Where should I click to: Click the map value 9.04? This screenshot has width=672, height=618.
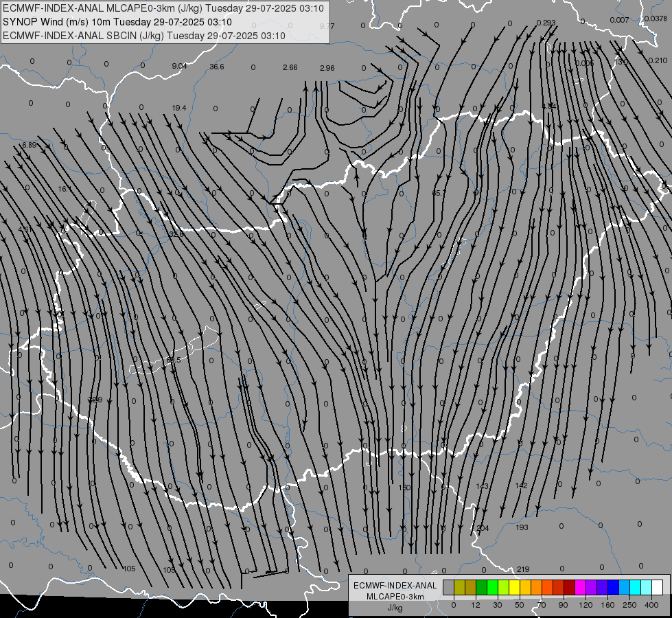tap(179, 66)
